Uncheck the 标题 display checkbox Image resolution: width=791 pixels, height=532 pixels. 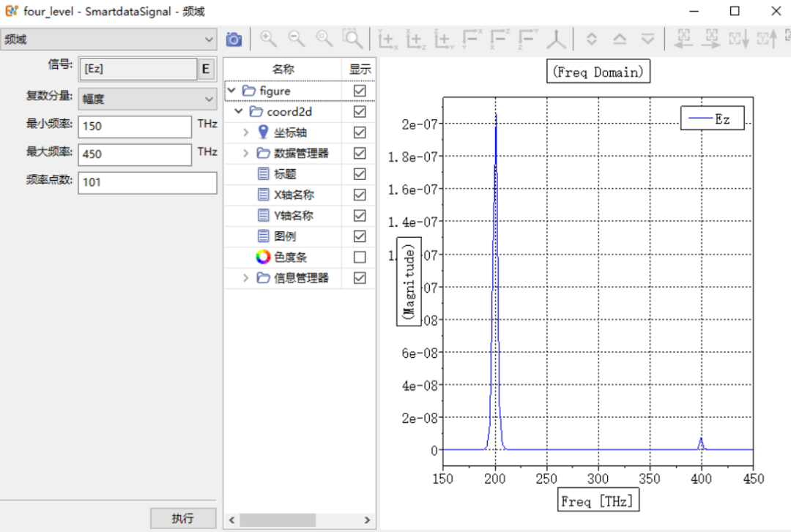coord(360,174)
